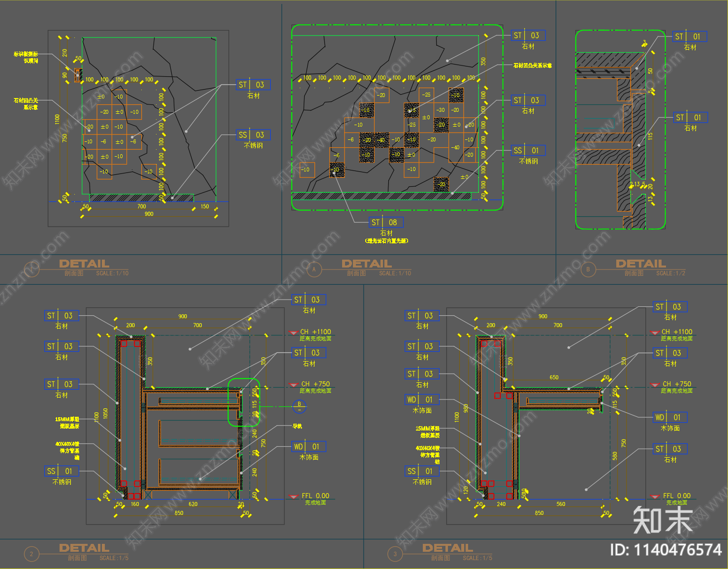The image size is (728, 569).
Task: Click the 石材凹凸关系示意 note in detail A
Action: tap(532, 65)
